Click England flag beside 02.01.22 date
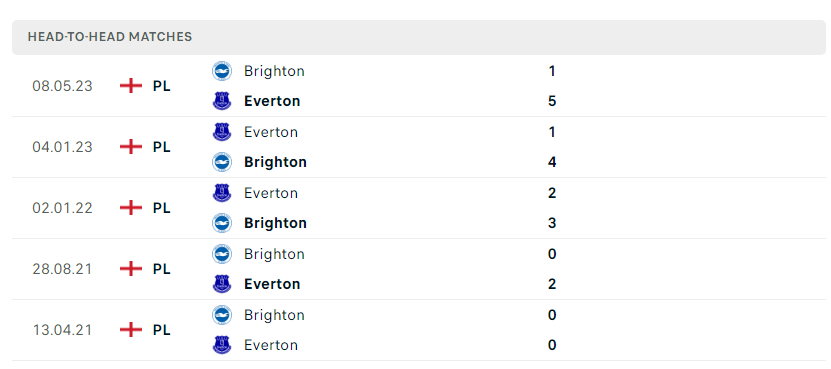 131,208
